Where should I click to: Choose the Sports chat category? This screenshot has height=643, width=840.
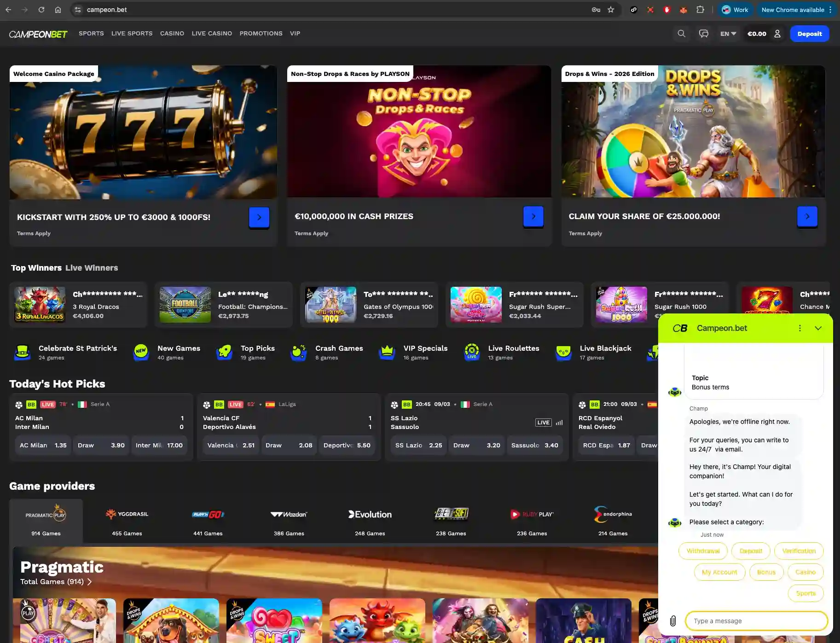tap(806, 593)
